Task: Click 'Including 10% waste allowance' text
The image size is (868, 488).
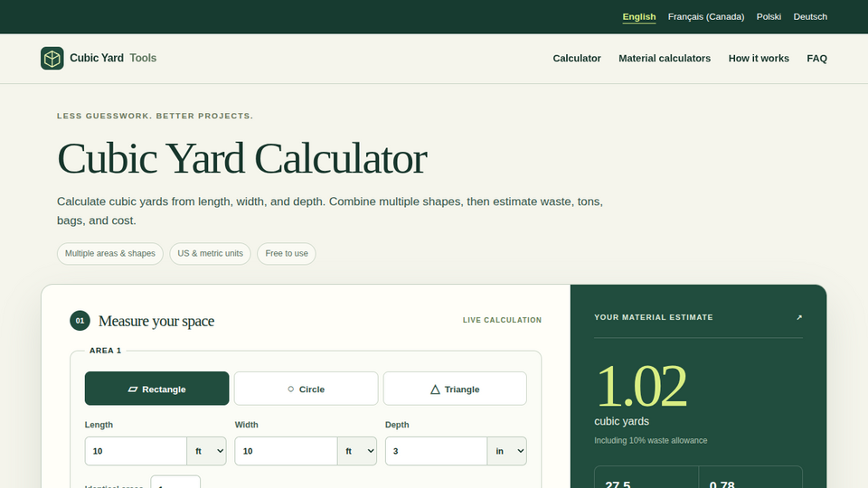Action: point(650,440)
